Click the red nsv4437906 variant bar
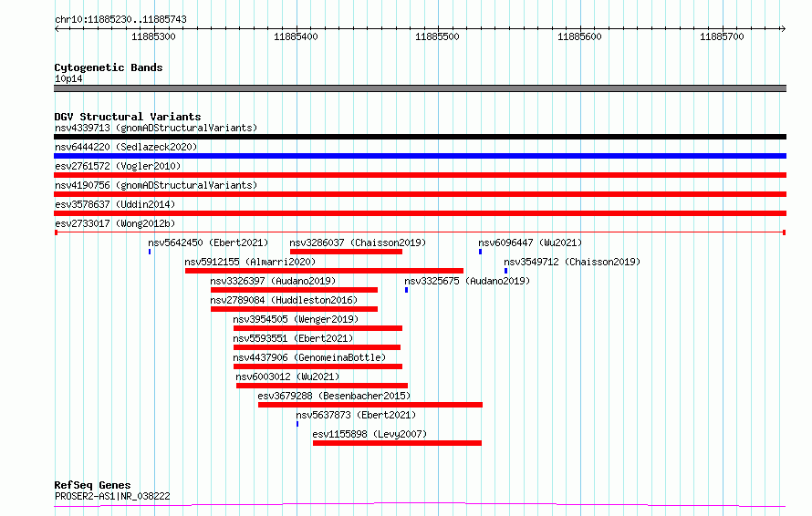The width and height of the screenshot is (812, 516). coord(318,366)
